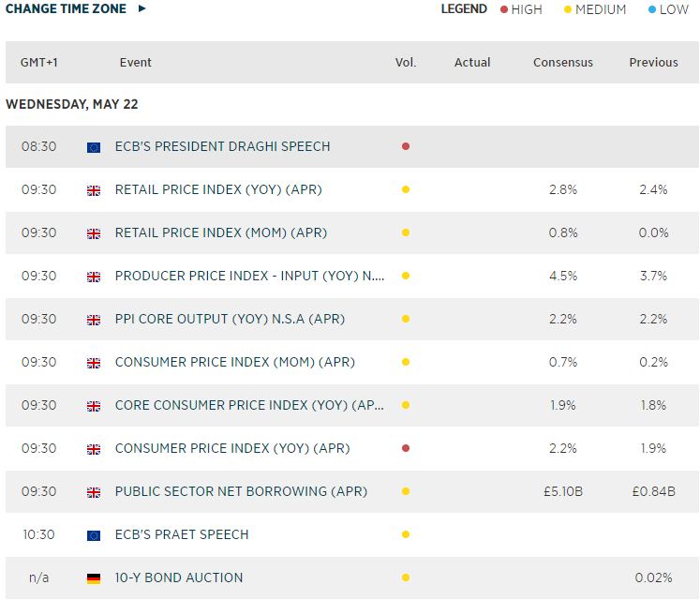
Task: Click the EU flag beside ECB's Praet Speech
Action: (94, 535)
